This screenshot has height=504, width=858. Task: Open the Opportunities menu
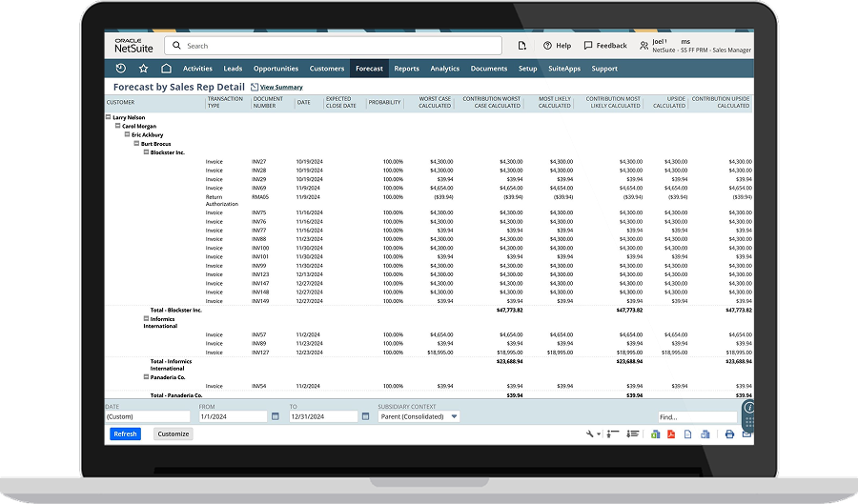pos(276,69)
